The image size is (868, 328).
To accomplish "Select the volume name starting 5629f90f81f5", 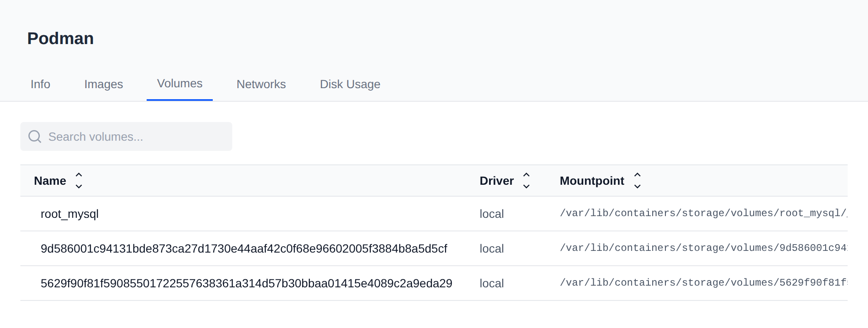I will pos(246,284).
